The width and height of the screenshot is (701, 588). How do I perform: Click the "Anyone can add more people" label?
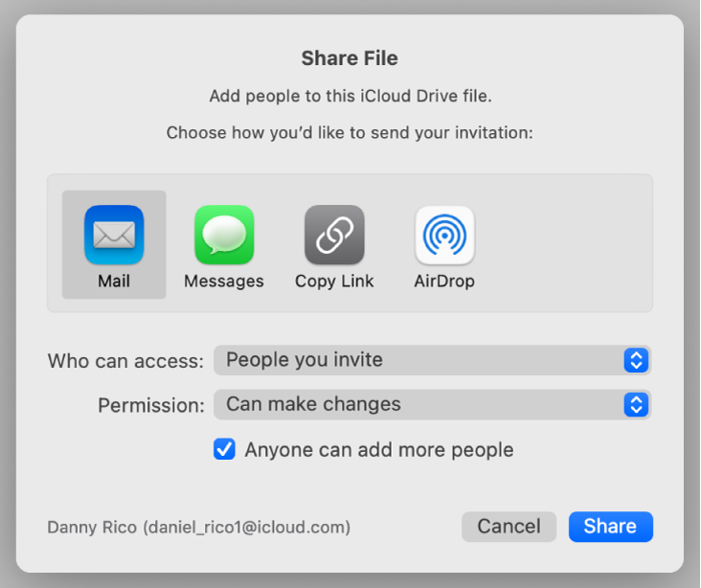click(379, 449)
